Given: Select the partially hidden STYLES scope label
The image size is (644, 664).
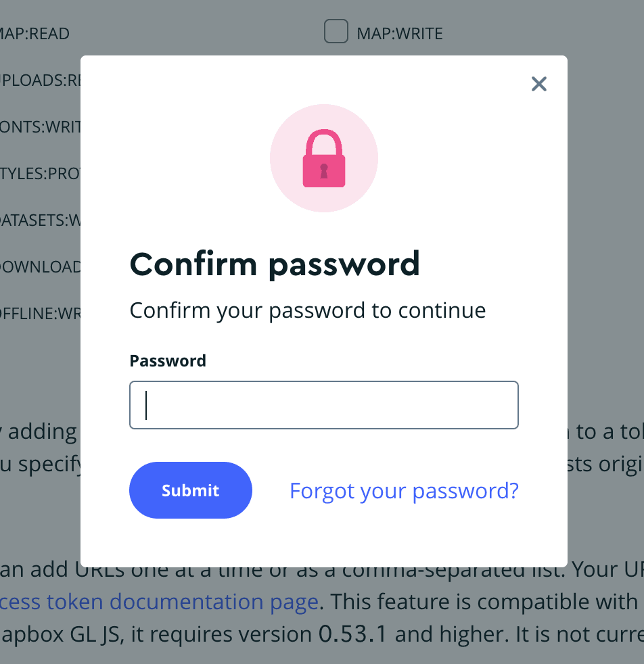Looking at the screenshot, I should click(x=41, y=173).
